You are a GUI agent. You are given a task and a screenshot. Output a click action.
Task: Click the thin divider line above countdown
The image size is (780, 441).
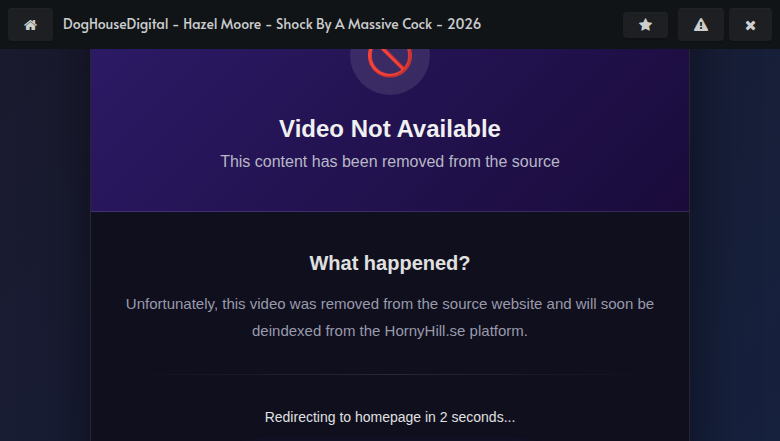click(390, 374)
